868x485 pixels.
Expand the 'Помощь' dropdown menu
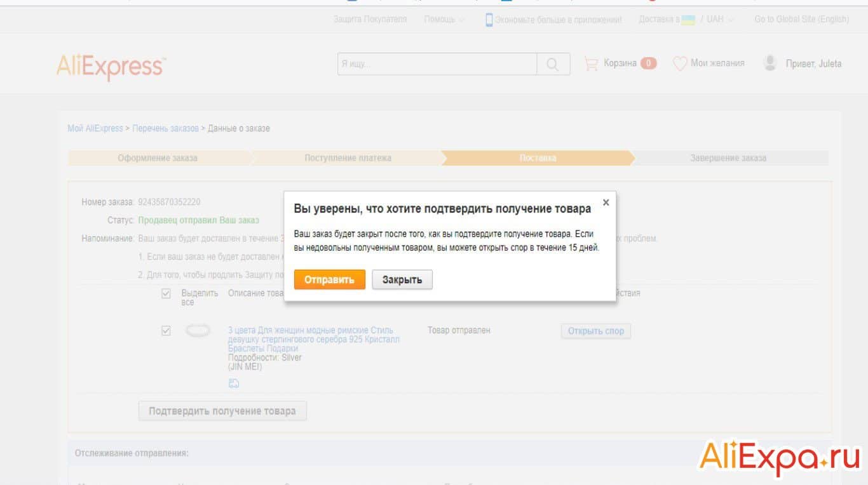coord(444,20)
